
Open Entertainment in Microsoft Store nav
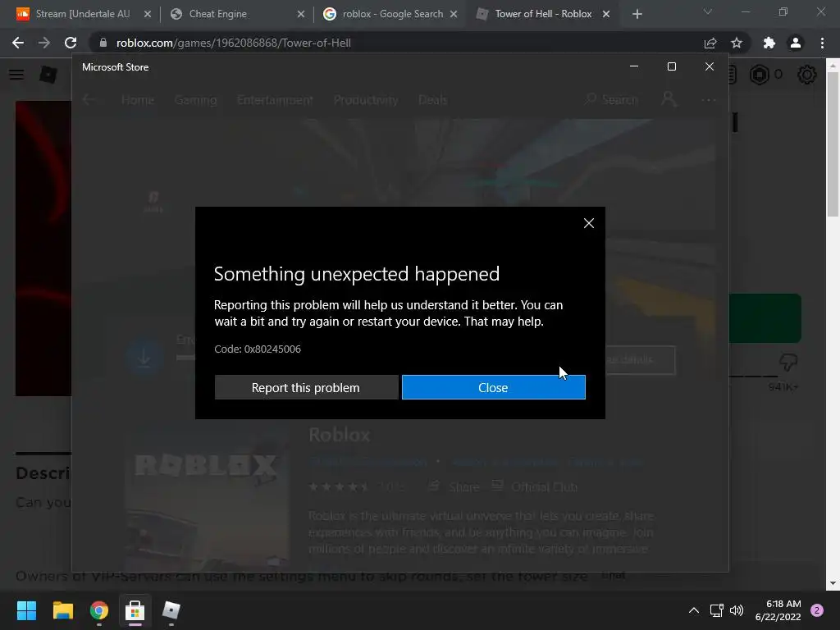275,100
